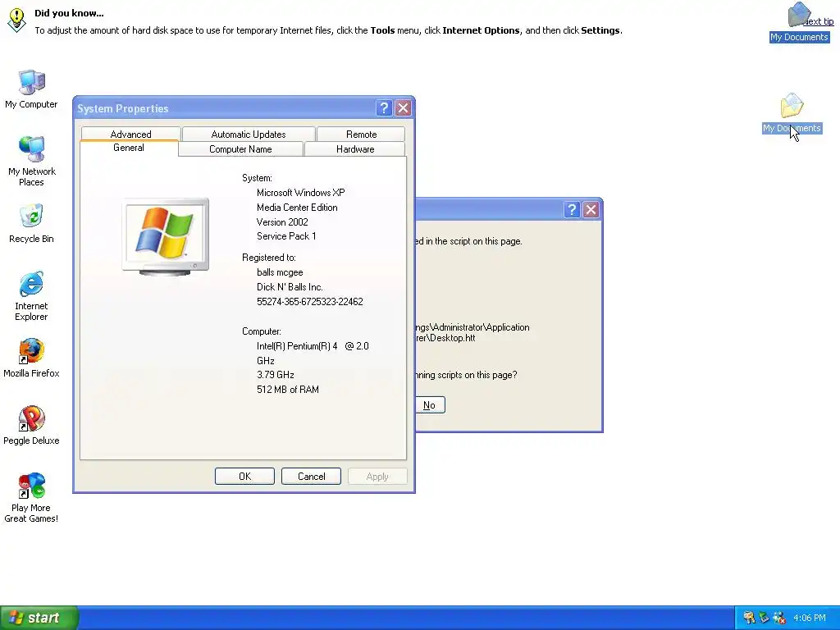Viewport: 840px width, 630px height.
Task: Click the lightbulb tip icon beside Did you know
Action: pos(16,21)
